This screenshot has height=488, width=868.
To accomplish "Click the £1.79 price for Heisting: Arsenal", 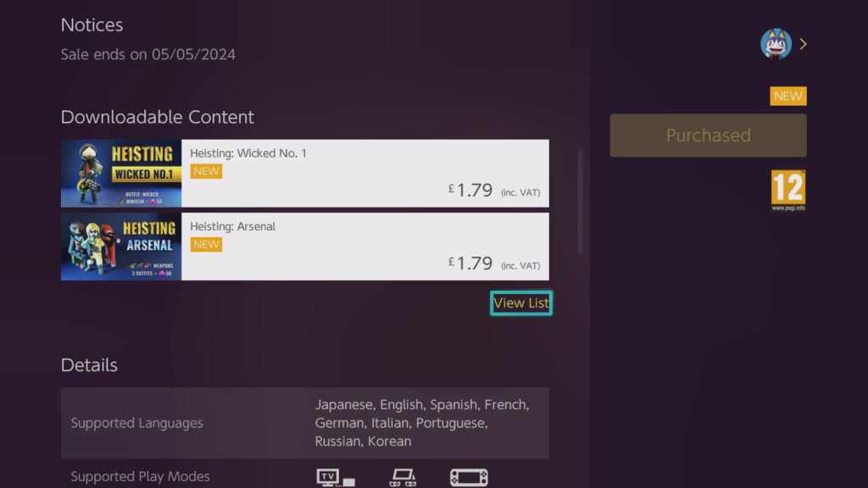I will click(x=473, y=263).
